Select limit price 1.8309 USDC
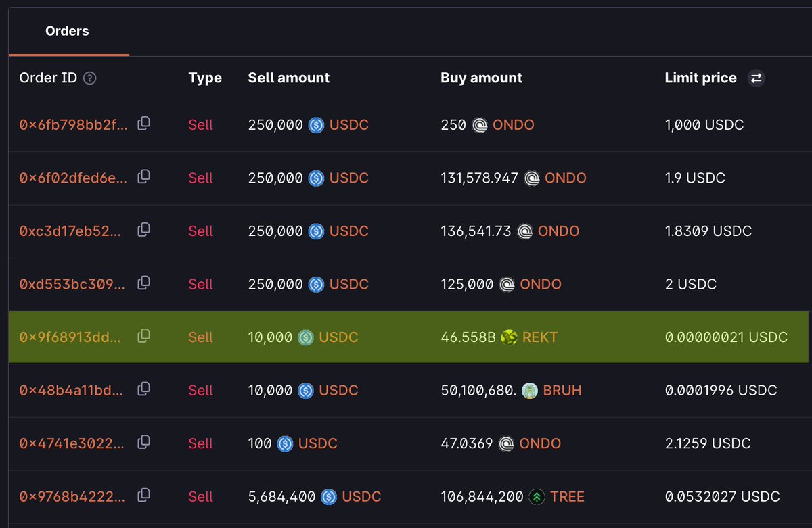812x528 pixels. [708, 231]
